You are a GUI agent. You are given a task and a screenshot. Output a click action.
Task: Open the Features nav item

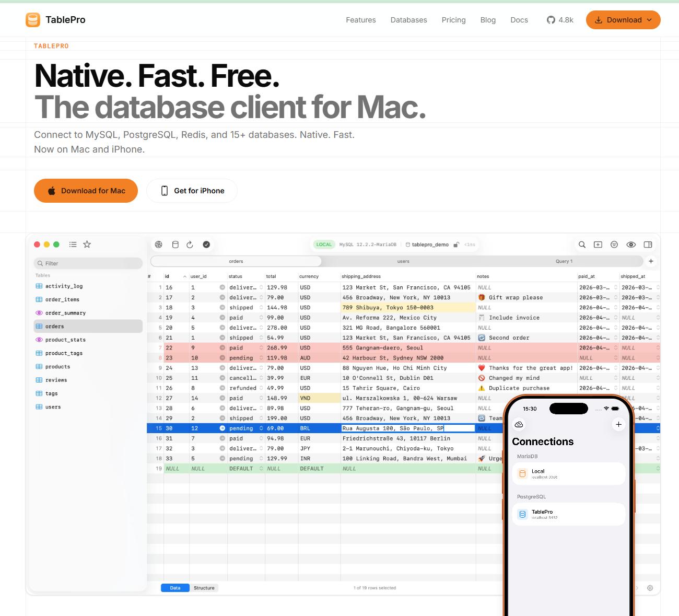click(x=361, y=20)
